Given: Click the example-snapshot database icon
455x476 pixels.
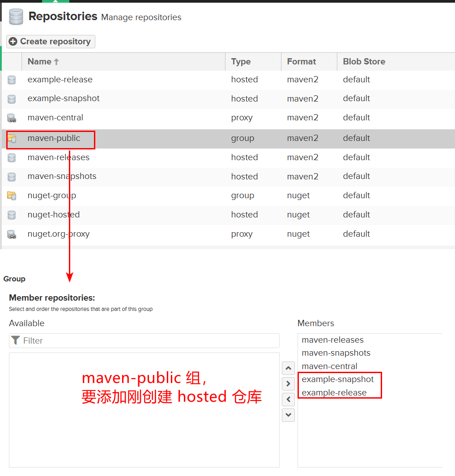Looking at the screenshot, I should 12,99.
